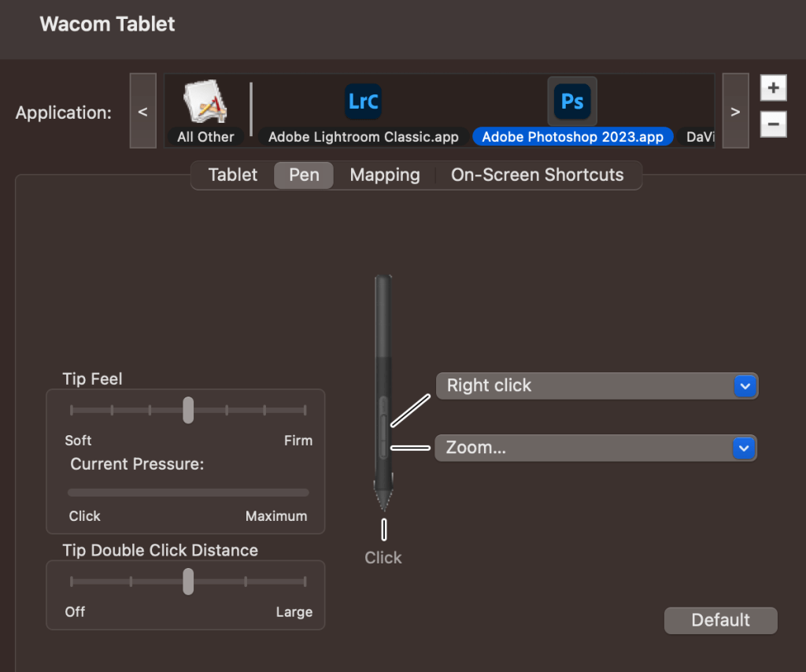Click the Tip Feel slider handle

pos(188,410)
